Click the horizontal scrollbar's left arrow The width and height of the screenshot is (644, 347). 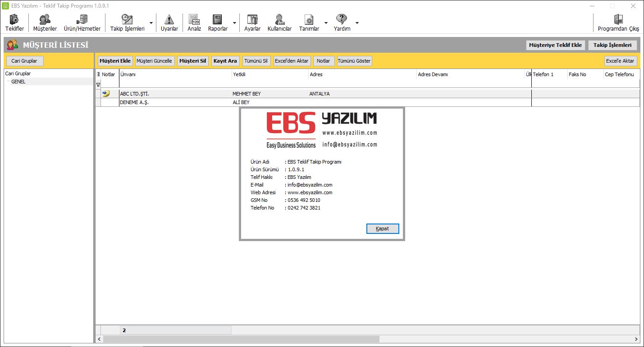[99, 339]
